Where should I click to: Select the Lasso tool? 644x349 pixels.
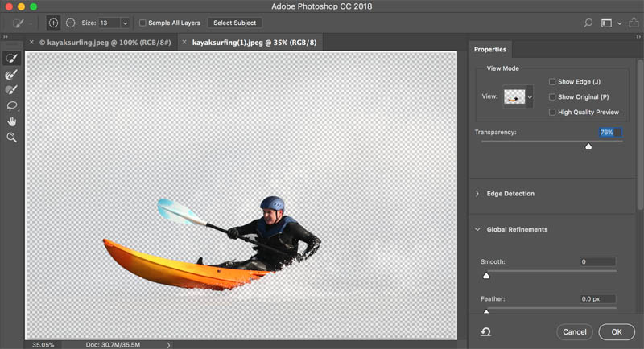click(x=11, y=106)
